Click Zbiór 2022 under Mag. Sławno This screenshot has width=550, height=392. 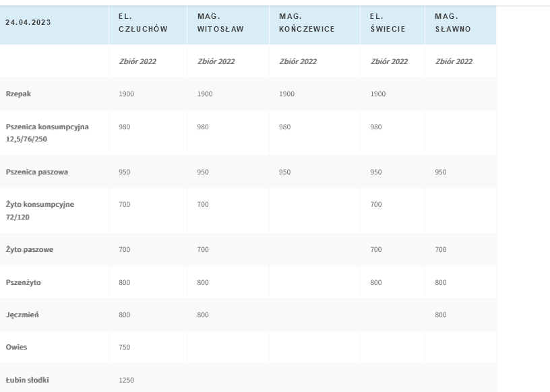click(454, 61)
